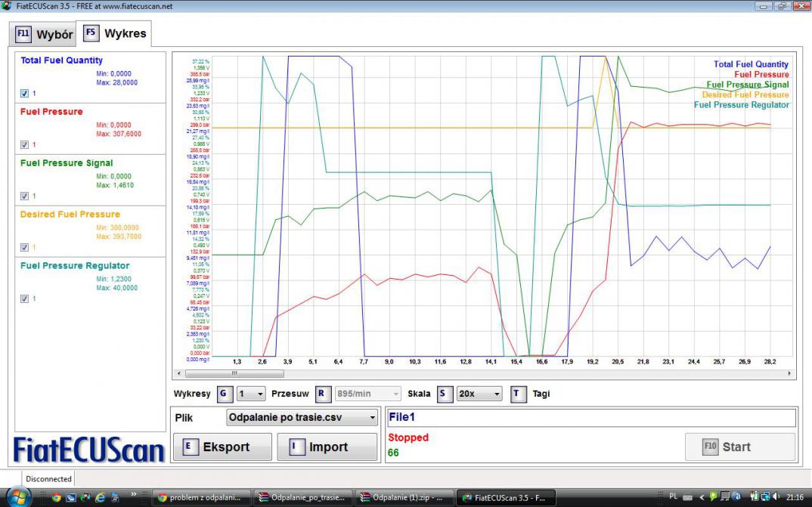Click the File1 text field
The image size is (812, 507).
point(591,418)
